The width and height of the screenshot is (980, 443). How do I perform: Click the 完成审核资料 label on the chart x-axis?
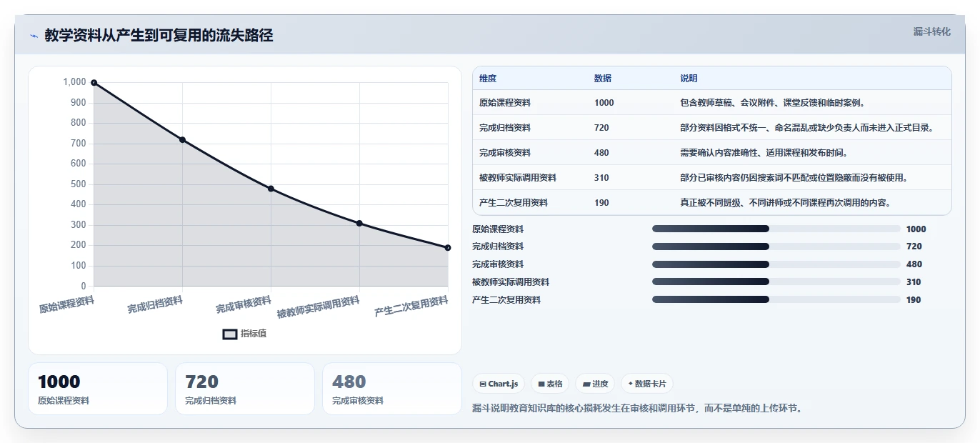coord(244,305)
